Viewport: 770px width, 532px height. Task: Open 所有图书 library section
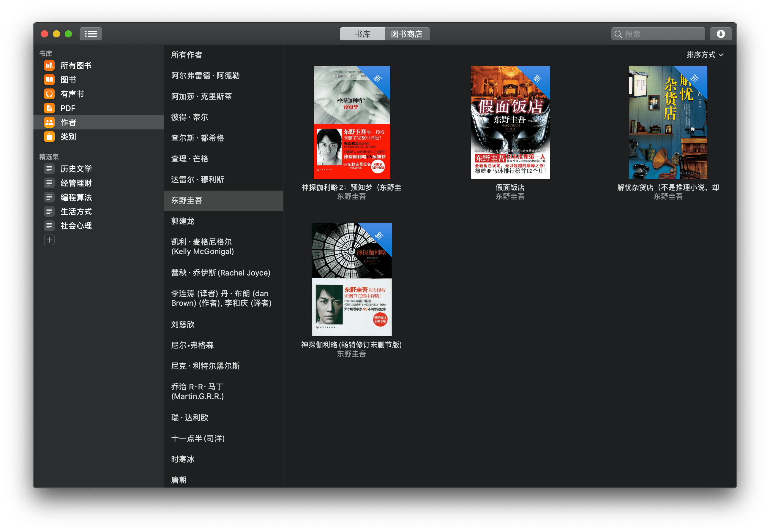pos(99,65)
